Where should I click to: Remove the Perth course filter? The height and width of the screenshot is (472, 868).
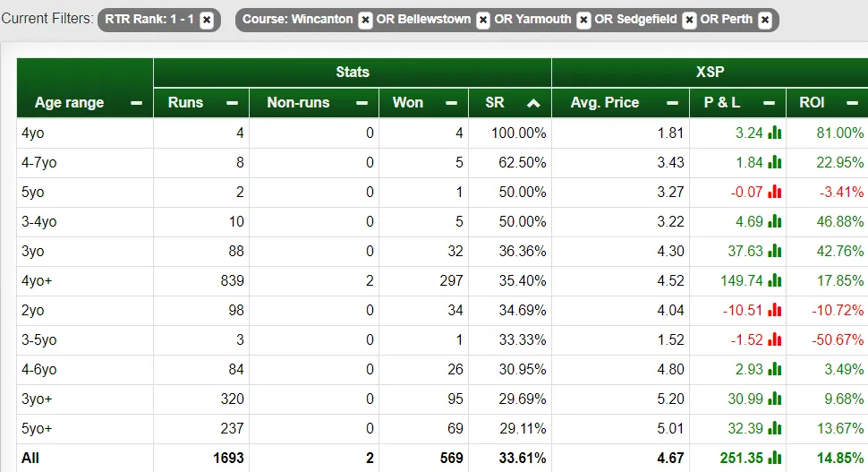(765, 20)
